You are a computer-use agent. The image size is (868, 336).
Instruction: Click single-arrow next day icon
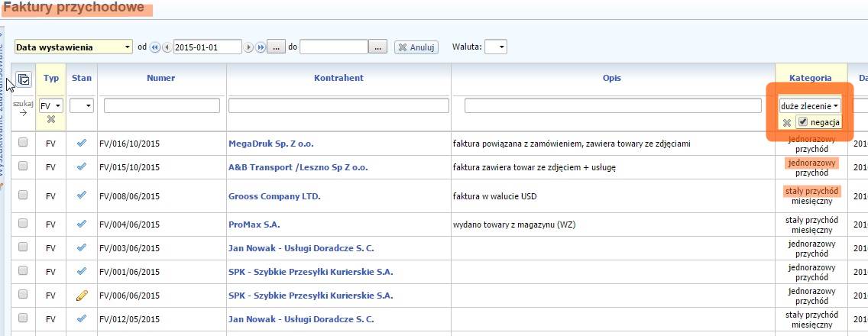249,47
